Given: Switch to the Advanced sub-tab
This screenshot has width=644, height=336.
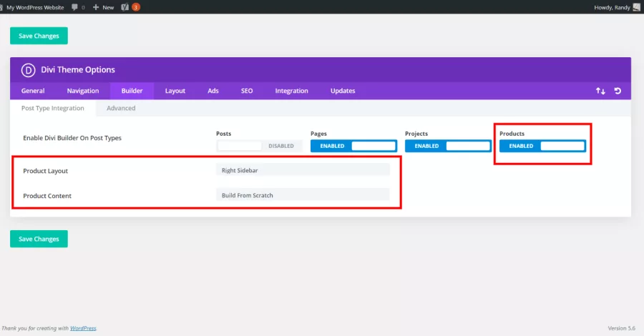Looking at the screenshot, I should coord(121,108).
